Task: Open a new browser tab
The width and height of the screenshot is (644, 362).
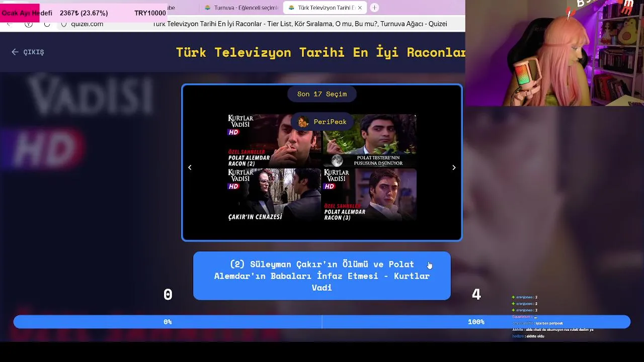Action: [374, 8]
